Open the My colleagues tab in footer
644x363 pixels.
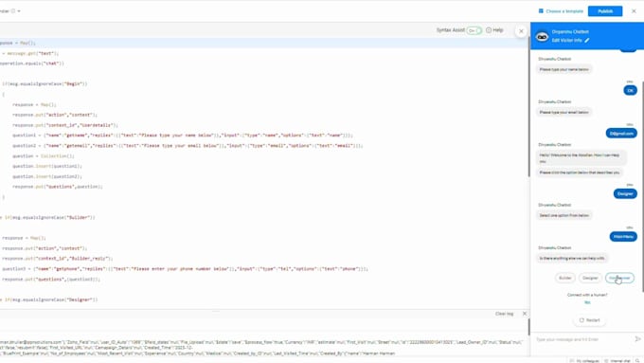click(584, 360)
